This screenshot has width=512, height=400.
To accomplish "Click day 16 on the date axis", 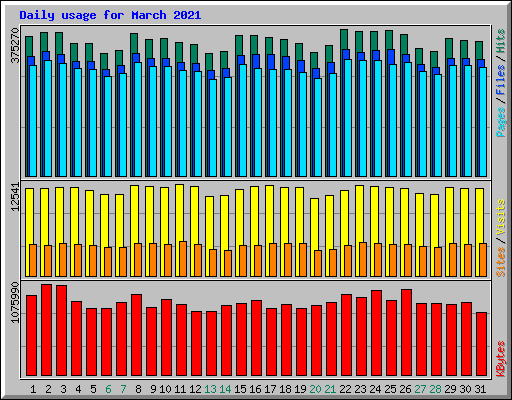I will (x=255, y=389).
